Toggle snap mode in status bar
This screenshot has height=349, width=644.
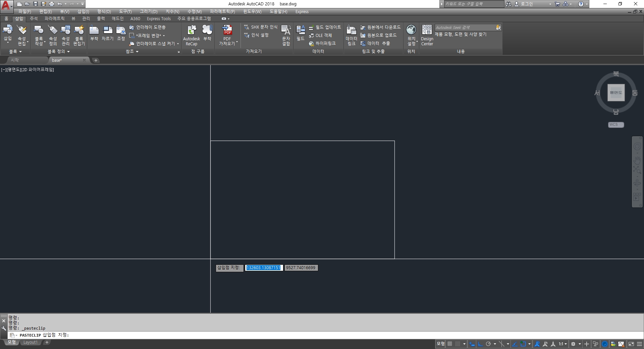coord(458,344)
